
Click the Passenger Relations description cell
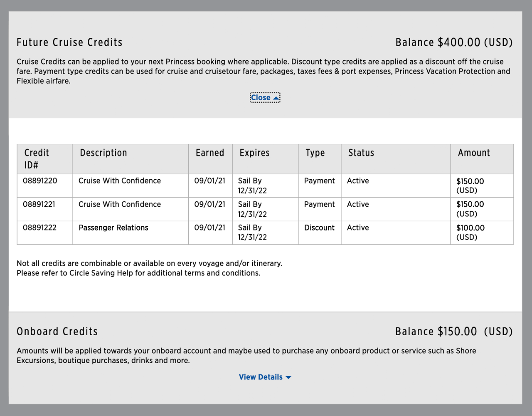tap(113, 228)
